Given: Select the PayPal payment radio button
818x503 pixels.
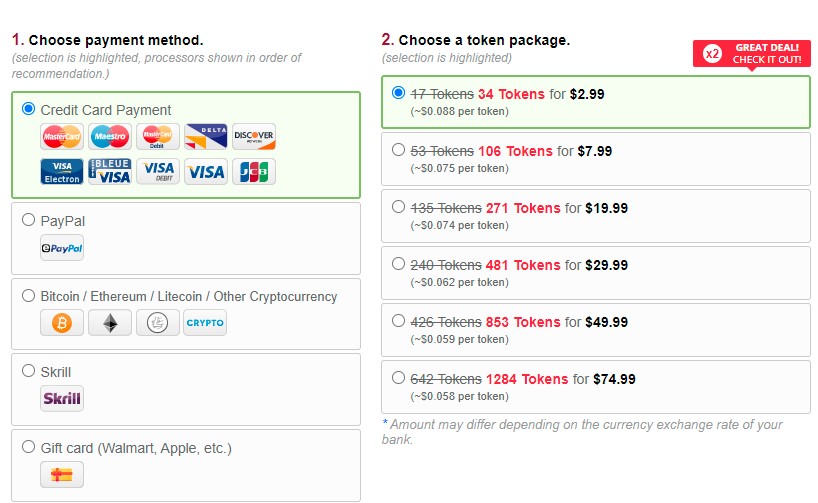Looking at the screenshot, I should (28, 220).
